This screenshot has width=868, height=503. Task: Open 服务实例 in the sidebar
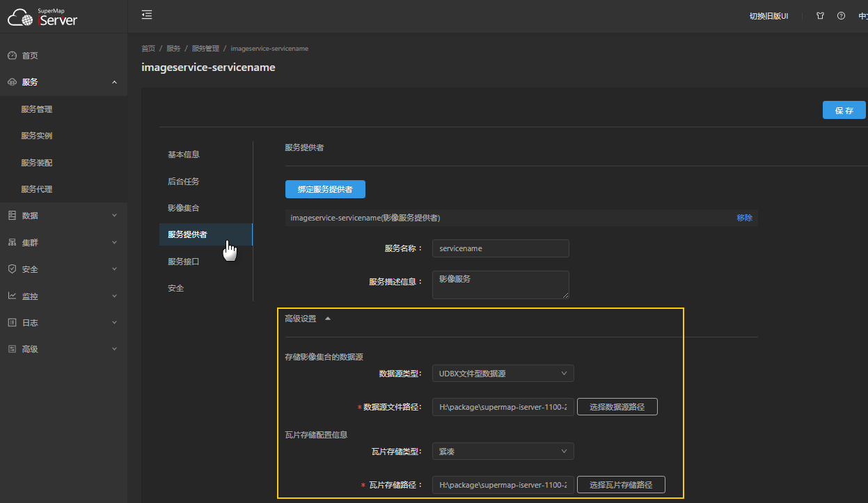(37, 136)
